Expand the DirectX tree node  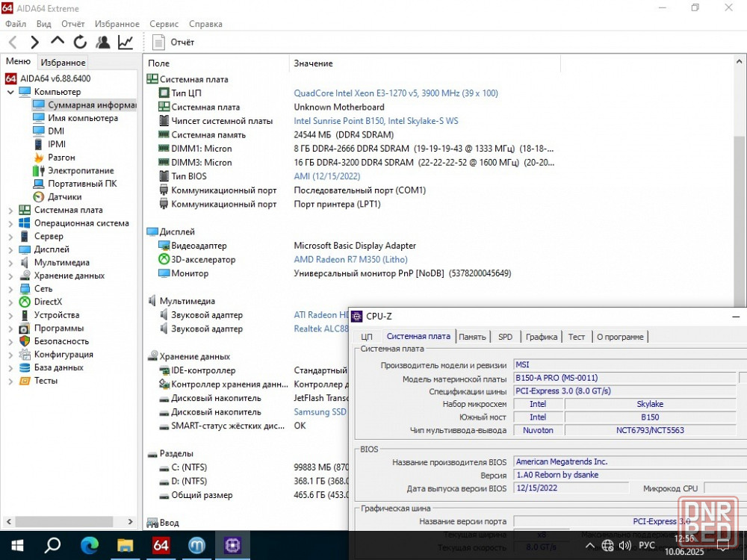coord(10,302)
